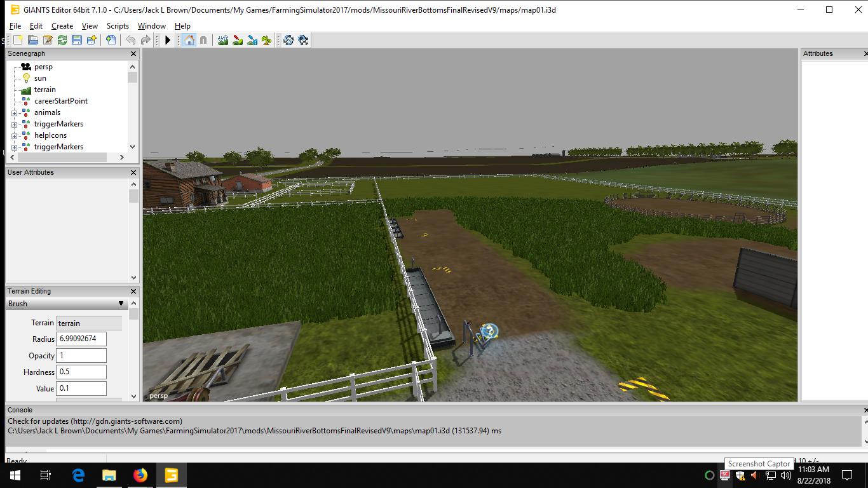Toggle the house navigation mode button

[189, 40]
